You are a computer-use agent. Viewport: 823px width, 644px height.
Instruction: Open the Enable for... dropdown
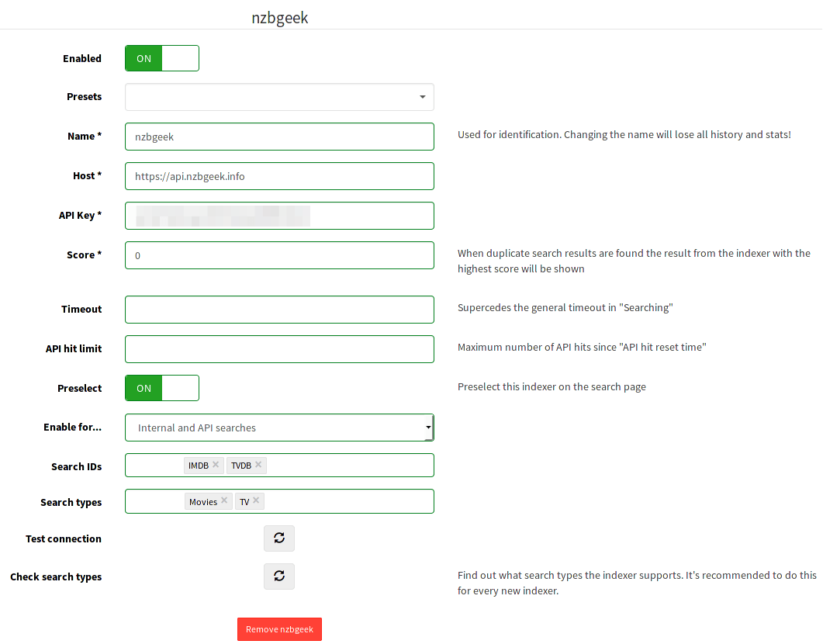(279, 428)
